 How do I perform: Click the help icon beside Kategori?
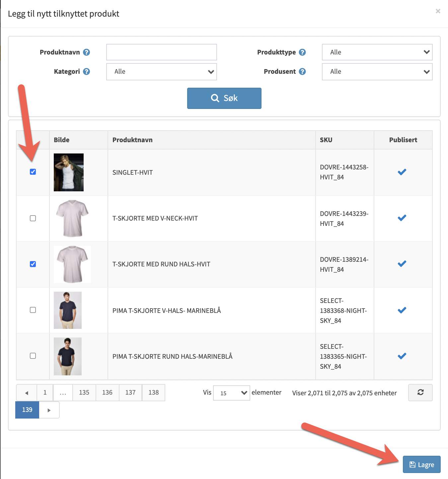pos(87,71)
